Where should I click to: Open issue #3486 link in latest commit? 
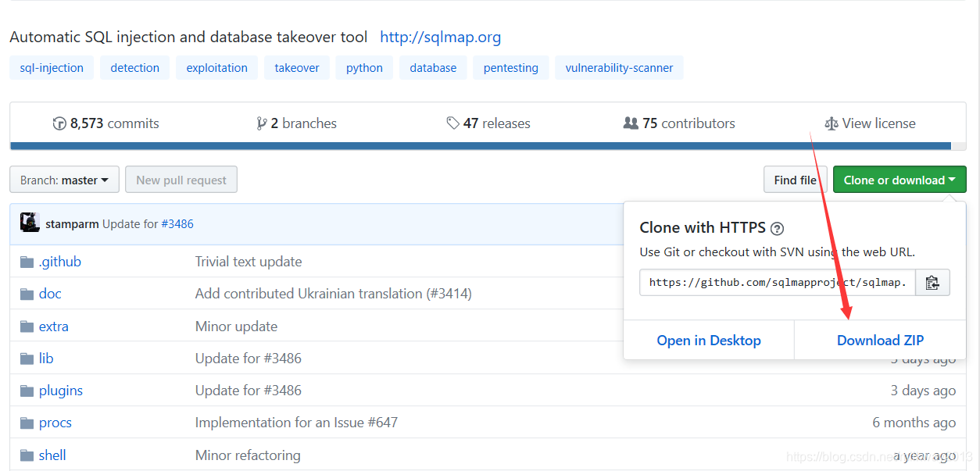pos(177,224)
